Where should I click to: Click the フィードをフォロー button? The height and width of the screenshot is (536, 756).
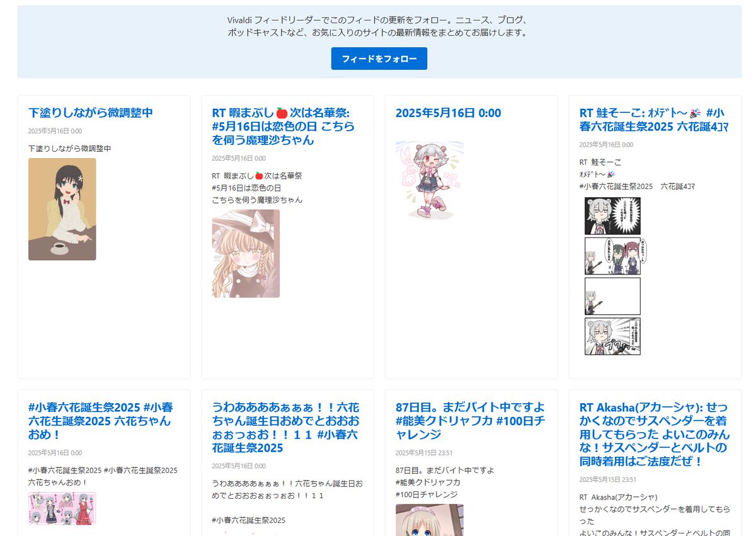[379, 59]
